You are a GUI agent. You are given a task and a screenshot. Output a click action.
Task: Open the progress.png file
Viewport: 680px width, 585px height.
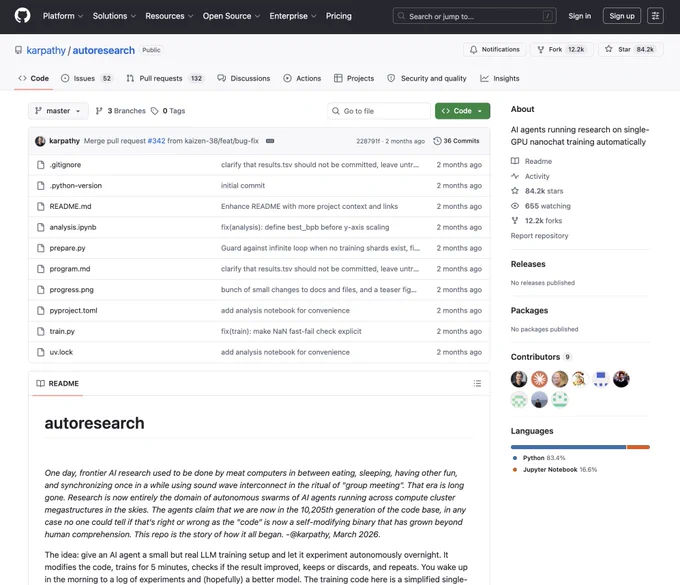(72, 290)
